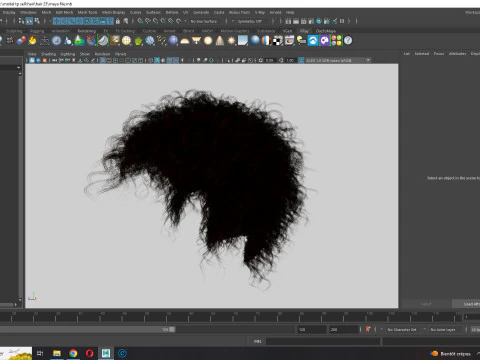
Task: Open the purple Cosmos shelf icon
Action: (x=325, y=41)
